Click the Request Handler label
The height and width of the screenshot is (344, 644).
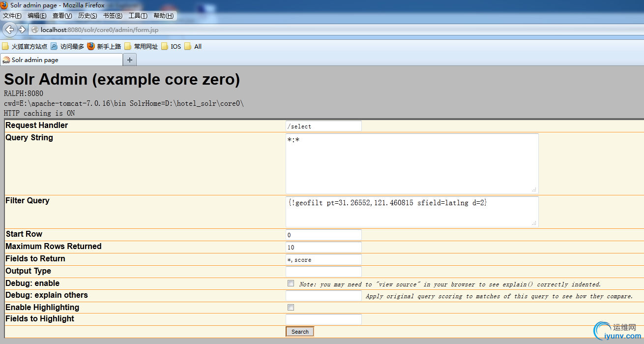(x=37, y=125)
